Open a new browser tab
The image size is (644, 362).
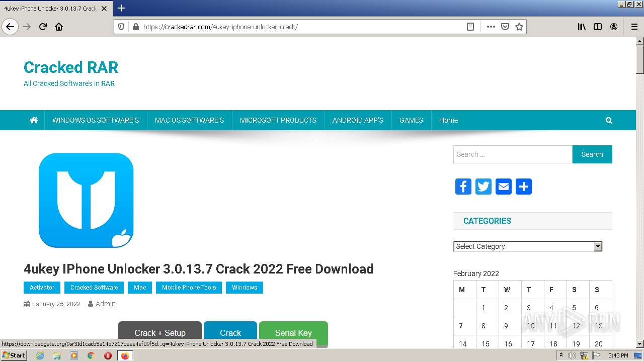(x=121, y=8)
